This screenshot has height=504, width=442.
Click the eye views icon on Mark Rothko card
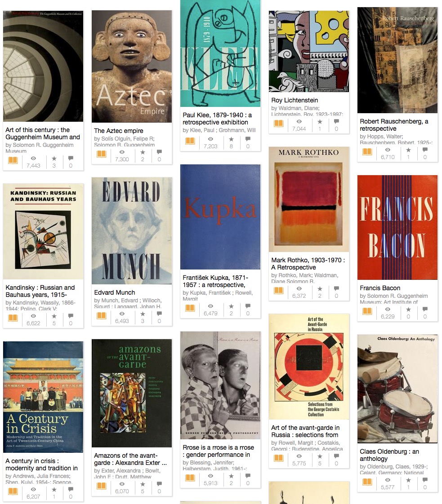[299, 289]
